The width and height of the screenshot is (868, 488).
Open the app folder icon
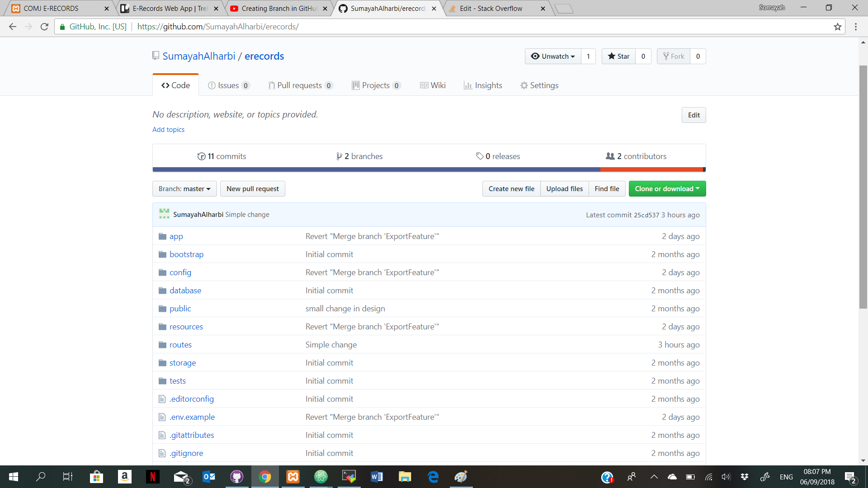point(163,236)
